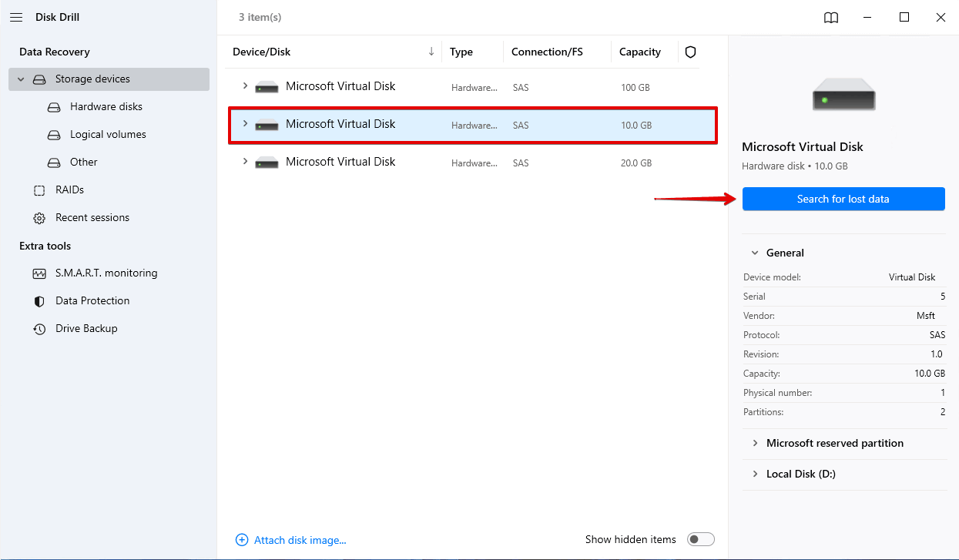Click the RAIDs dashed square icon
Screen dimensions: 959x560
pos(39,190)
